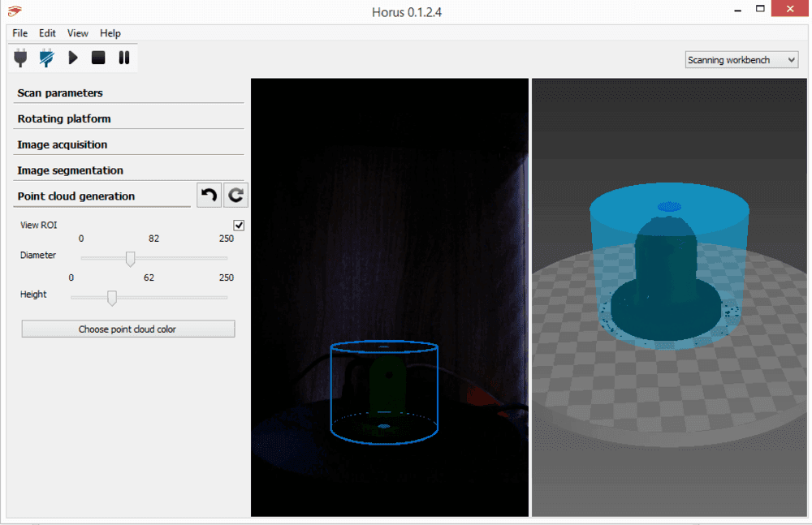Open the View menu
This screenshot has width=812, height=525.
point(78,33)
